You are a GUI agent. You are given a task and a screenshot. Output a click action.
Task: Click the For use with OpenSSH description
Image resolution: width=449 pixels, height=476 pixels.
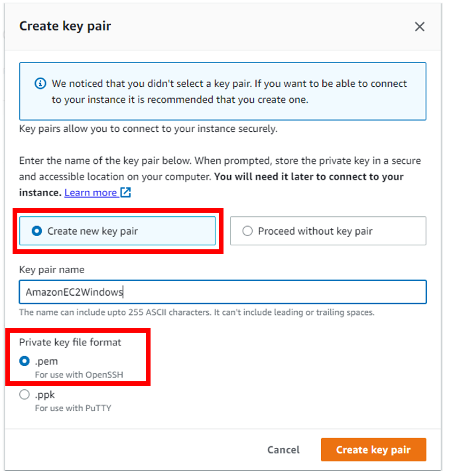pyautogui.click(x=79, y=375)
